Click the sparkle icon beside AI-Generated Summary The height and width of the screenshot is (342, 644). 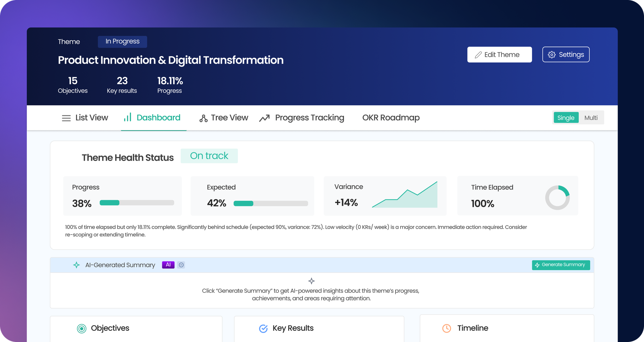pos(76,265)
